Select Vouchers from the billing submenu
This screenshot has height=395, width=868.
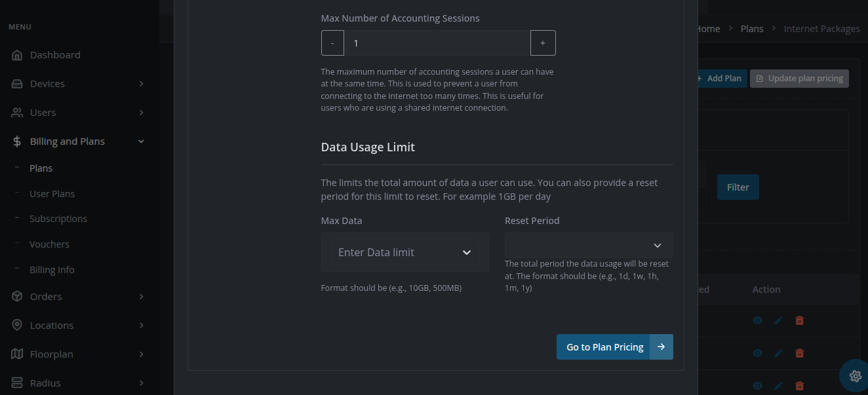coord(49,244)
